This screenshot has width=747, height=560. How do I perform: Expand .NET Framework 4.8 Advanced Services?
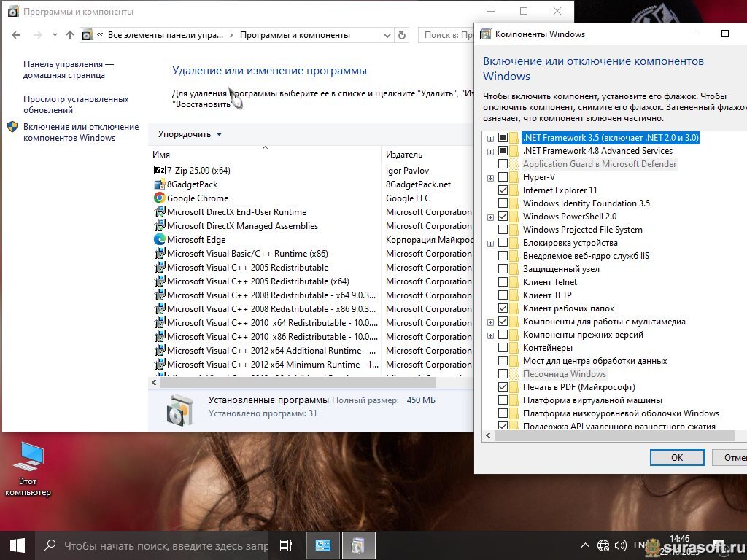click(x=490, y=151)
